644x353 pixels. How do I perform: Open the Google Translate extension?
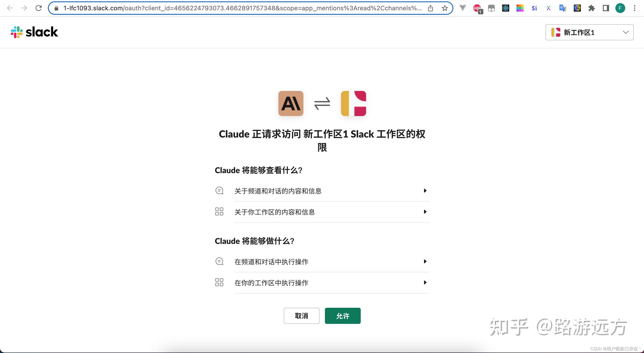[563, 8]
